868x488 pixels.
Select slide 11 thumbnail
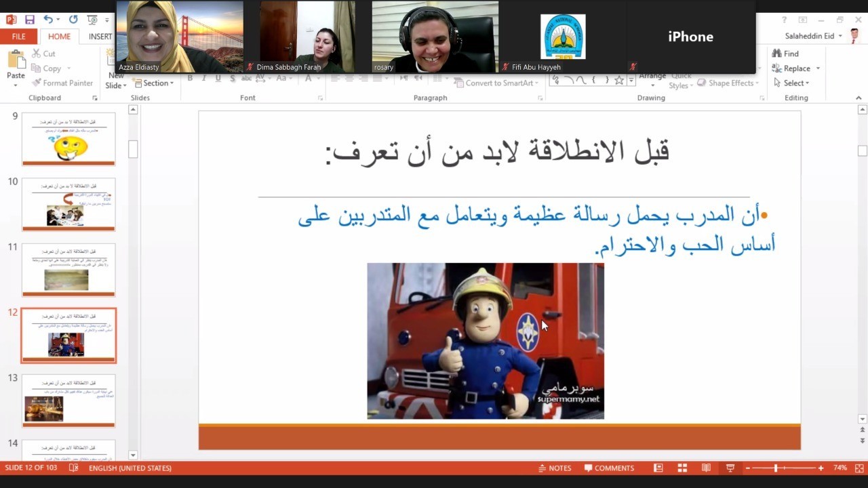[x=68, y=270]
